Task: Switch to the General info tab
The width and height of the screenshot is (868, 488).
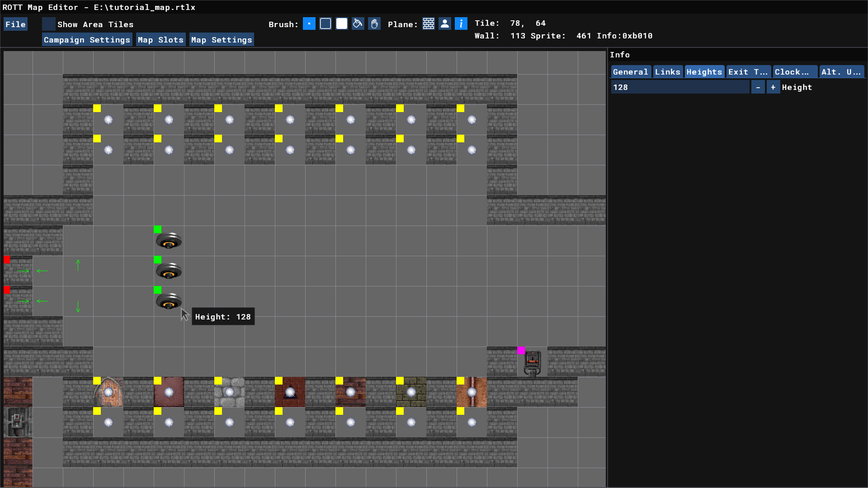Action: coord(630,72)
